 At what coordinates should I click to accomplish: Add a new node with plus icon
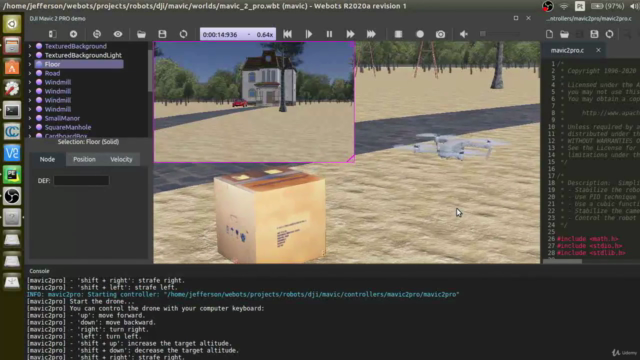pyautogui.click(x=73, y=34)
